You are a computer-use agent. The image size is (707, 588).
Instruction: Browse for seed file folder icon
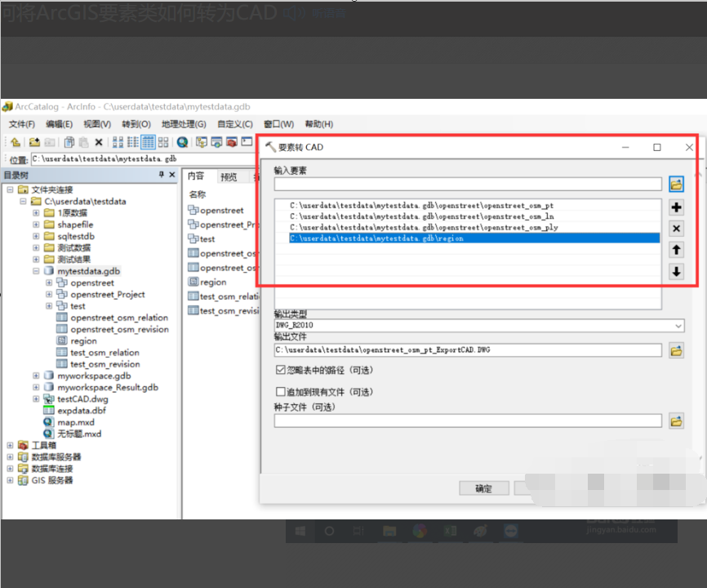(x=676, y=421)
